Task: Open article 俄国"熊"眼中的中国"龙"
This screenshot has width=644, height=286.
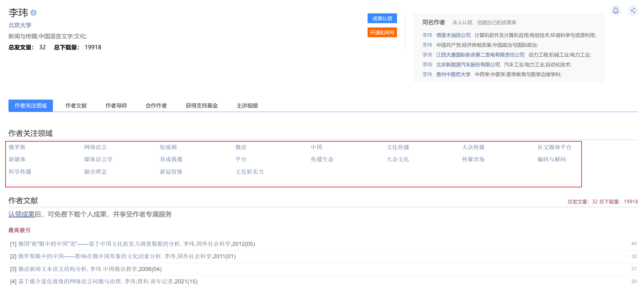Action: pos(99,244)
